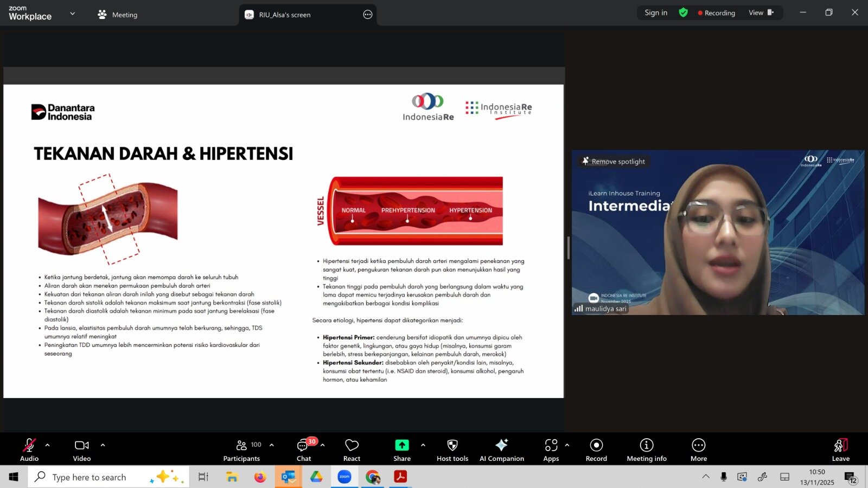Screen dimensions: 868x488
Task: Expand audio options arrow next to Audio
Action: [x=48, y=445]
